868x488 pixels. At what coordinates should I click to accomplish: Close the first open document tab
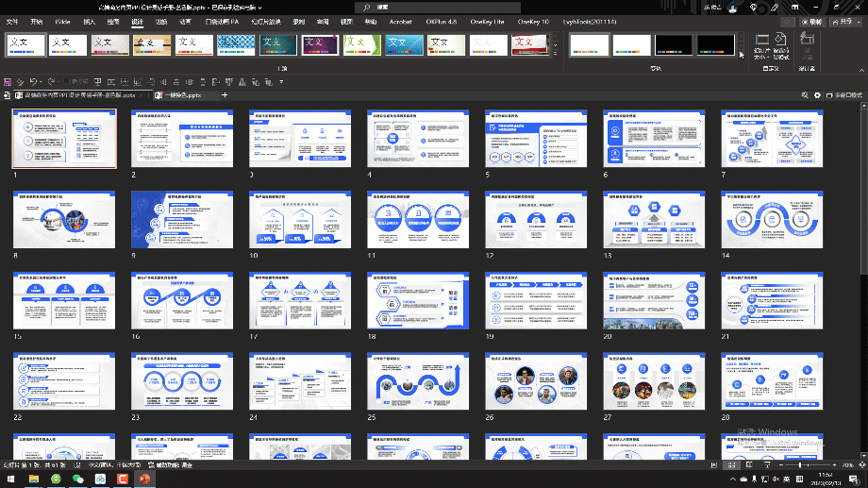(x=141, y=95)
